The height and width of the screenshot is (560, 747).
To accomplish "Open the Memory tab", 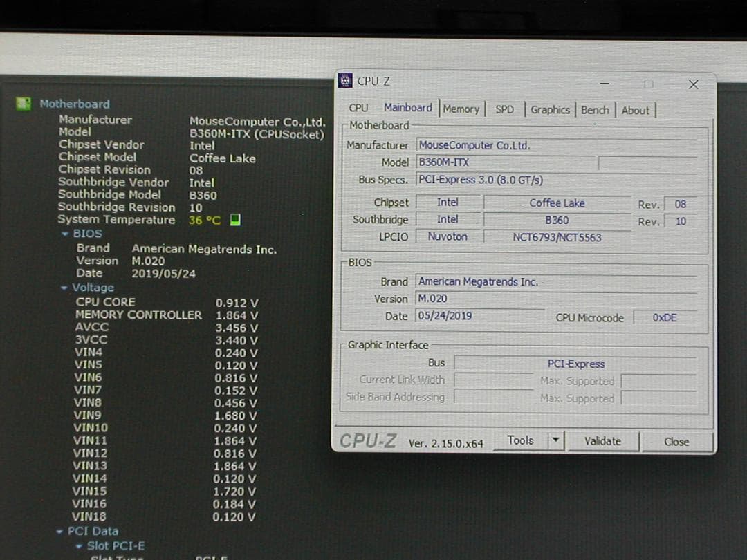I will pos(461,109).
